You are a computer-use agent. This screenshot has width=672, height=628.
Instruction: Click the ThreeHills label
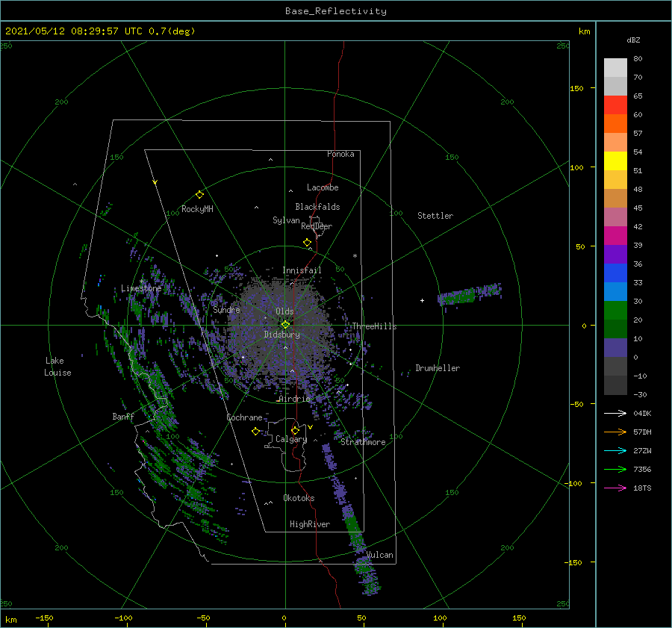375,326
